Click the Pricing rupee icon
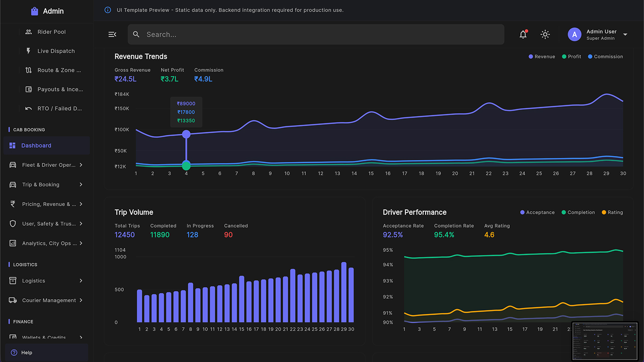The image size is (644, 362). (13, 204)
